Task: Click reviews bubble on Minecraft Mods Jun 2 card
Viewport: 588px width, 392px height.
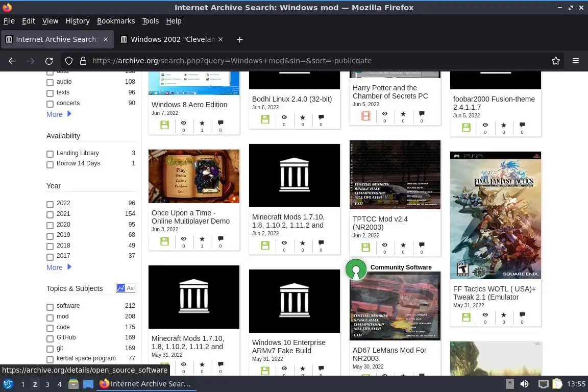Action: (x=321, y=242)
